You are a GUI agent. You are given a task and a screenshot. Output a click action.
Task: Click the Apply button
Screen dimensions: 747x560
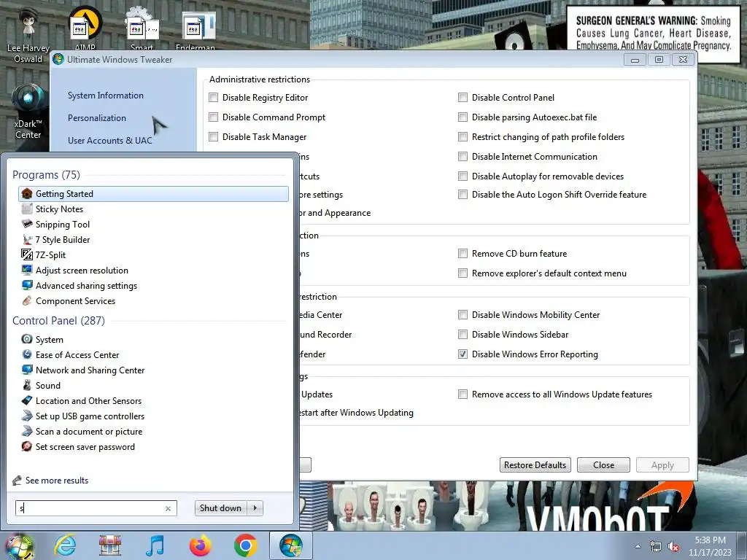click(x=662, y=464)
